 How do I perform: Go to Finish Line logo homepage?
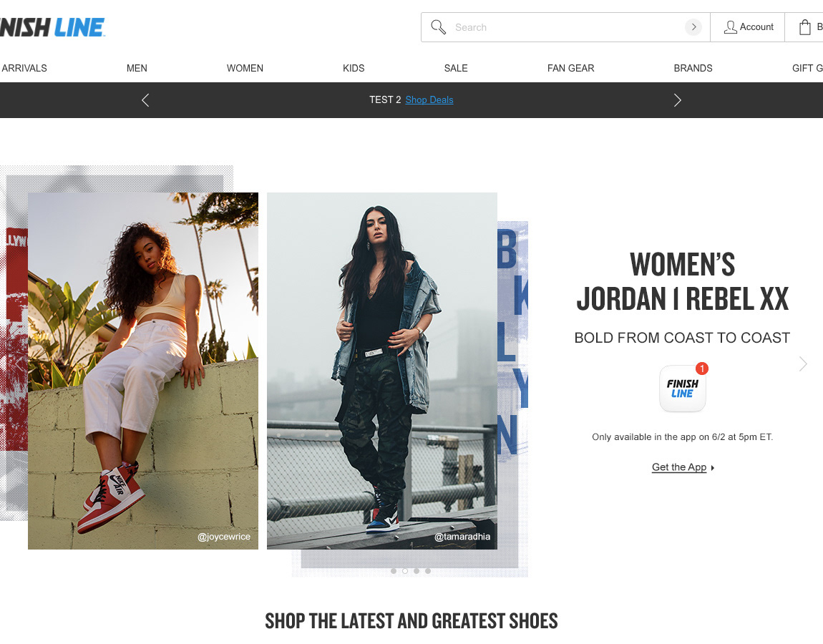[52, 27]
